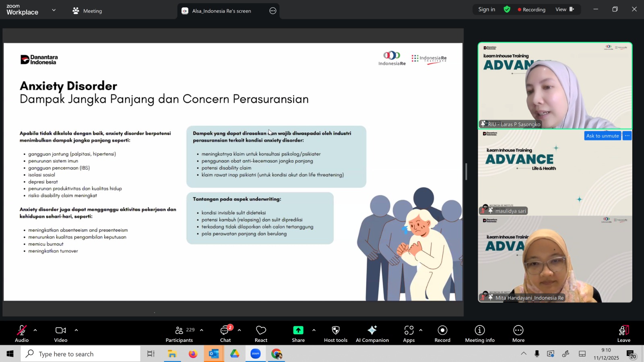Open the Host tools shield icon
This screenshot has height=362, width=644.
coord(335,333)
